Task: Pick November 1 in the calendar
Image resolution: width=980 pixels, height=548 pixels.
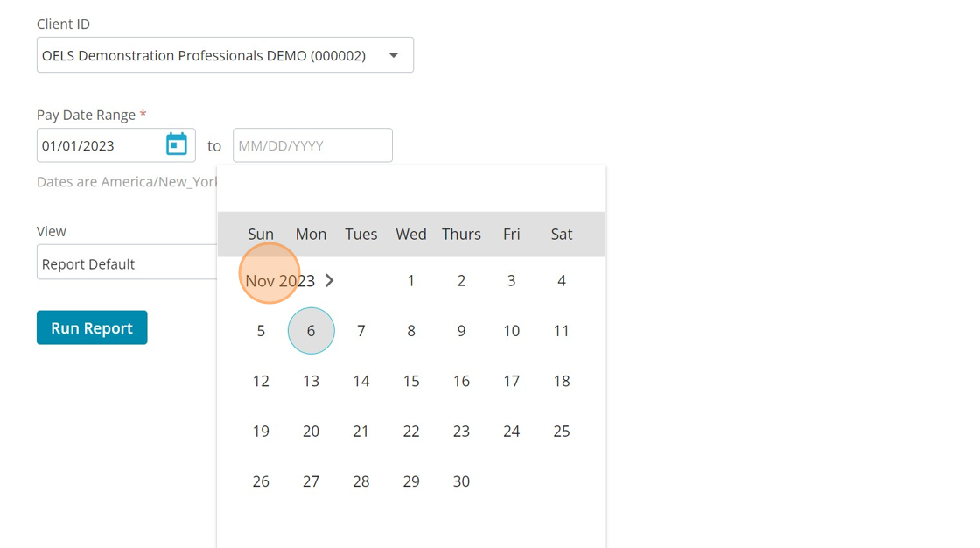Action: tap(411, 281)
